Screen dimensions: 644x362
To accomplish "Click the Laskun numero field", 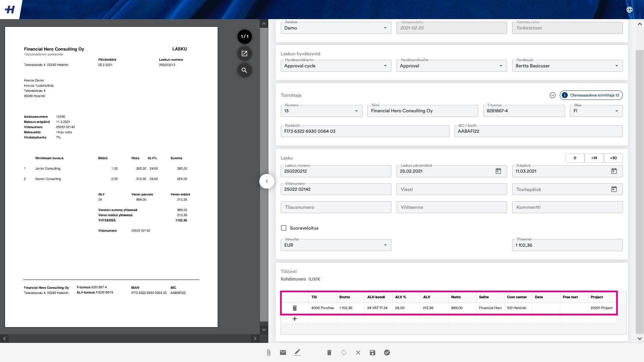I will [x=336, y=171].
